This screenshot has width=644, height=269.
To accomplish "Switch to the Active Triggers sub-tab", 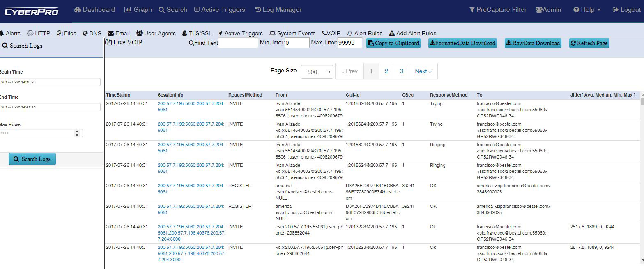I will pyautogui.click(x=241, y=33).
